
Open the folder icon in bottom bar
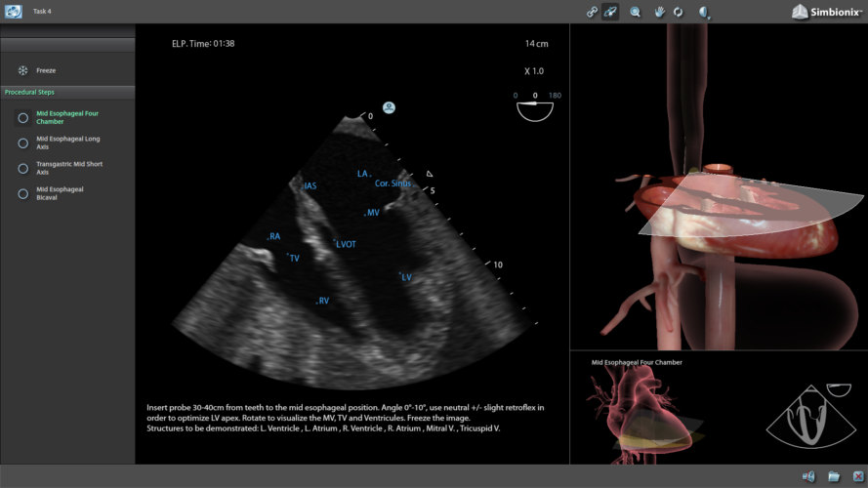click(833, 476)
